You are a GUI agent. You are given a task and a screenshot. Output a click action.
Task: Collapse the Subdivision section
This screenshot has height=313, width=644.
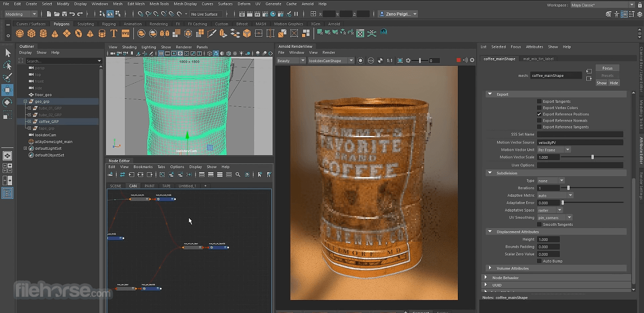coord(490,173)
